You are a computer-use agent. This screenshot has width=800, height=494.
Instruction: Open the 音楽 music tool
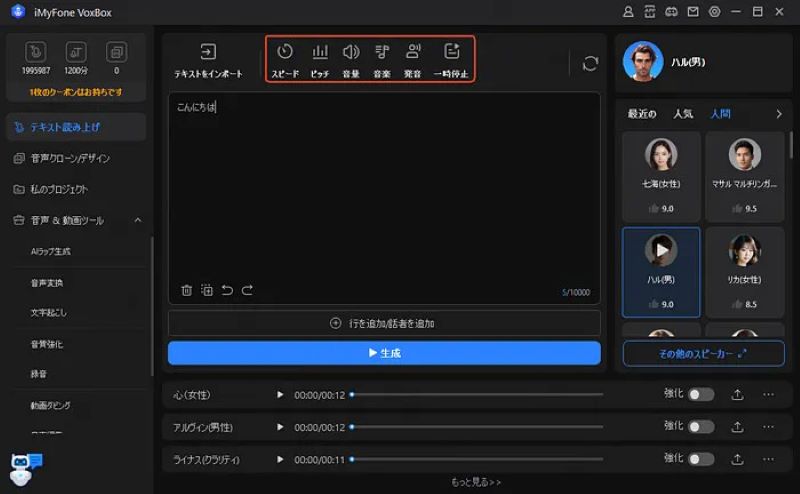coord(382,60)
